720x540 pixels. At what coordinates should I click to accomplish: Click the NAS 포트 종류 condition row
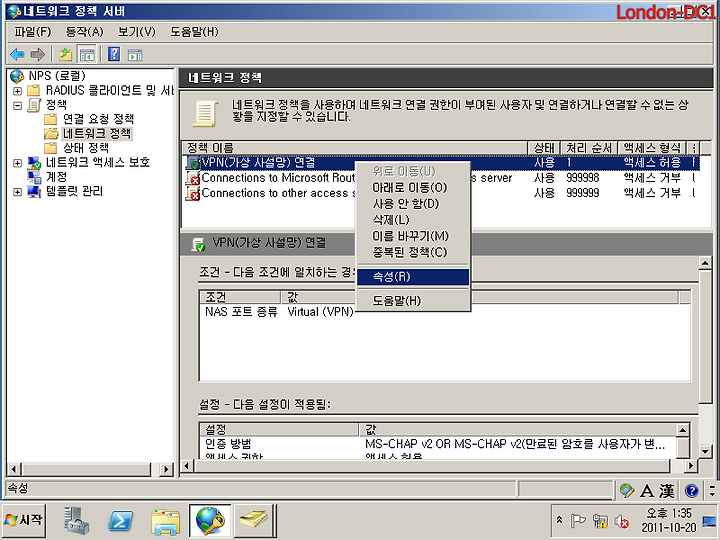click(444, 312)
